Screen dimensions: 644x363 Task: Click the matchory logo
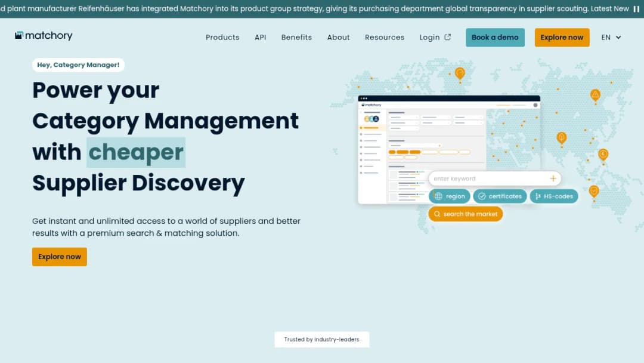pos(44,36)
